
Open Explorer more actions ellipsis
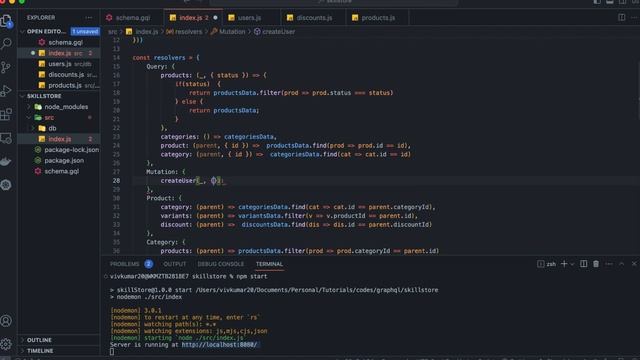89,18
